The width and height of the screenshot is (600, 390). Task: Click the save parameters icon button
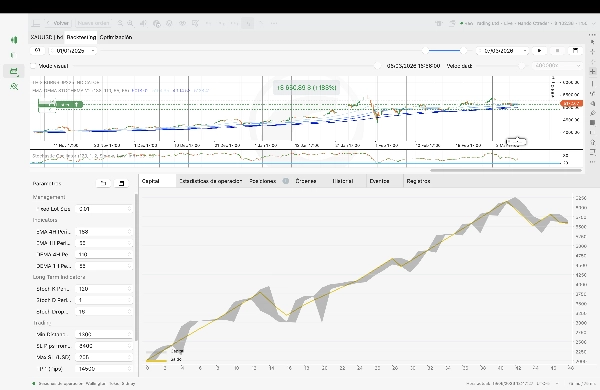click(x=122, y=183)
